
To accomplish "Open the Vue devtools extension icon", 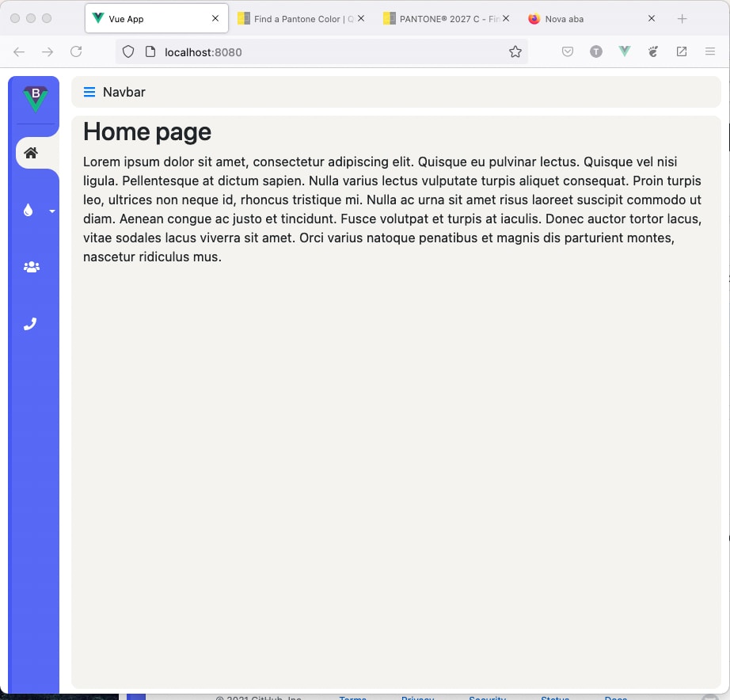I will (x=625, y=51).
